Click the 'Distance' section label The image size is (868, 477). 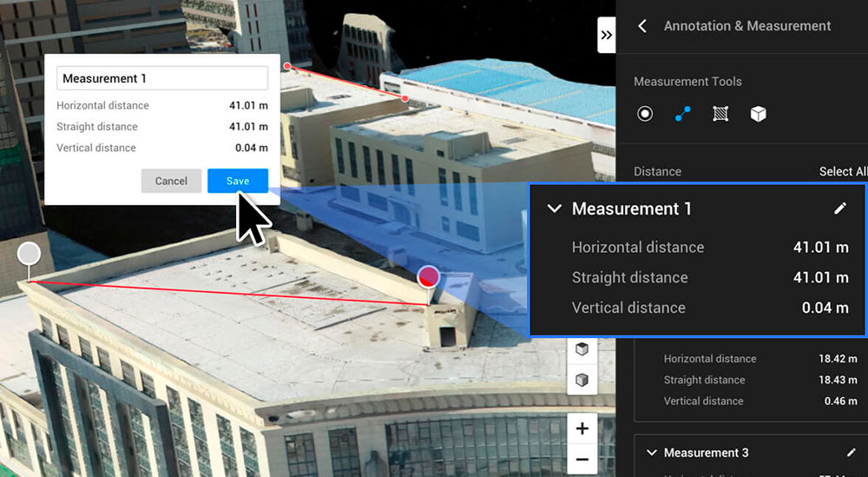[x=657, y=172]
